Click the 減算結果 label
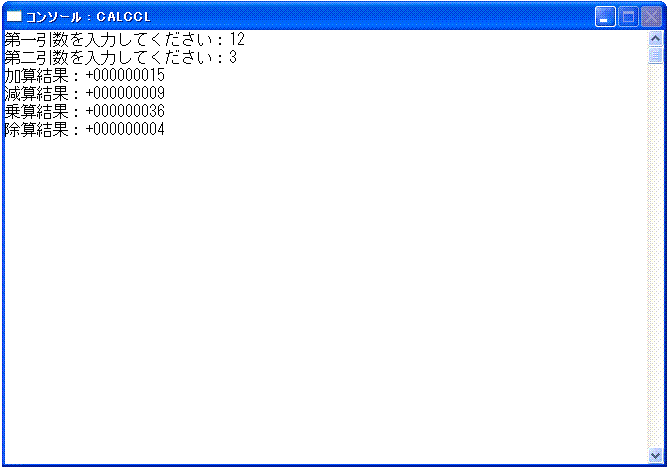 click(x=36, y=93)
